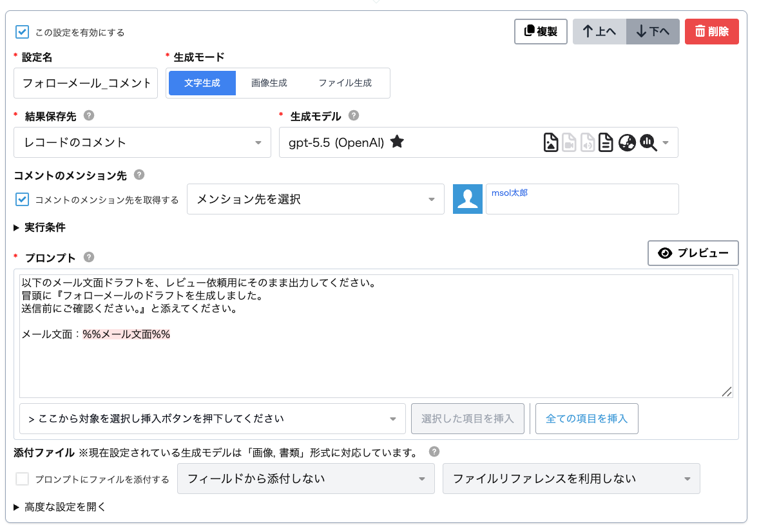The height and width of the screenshot is (532, 759).
Task: Click the web globe capability icon
Action: pos(627,143)
